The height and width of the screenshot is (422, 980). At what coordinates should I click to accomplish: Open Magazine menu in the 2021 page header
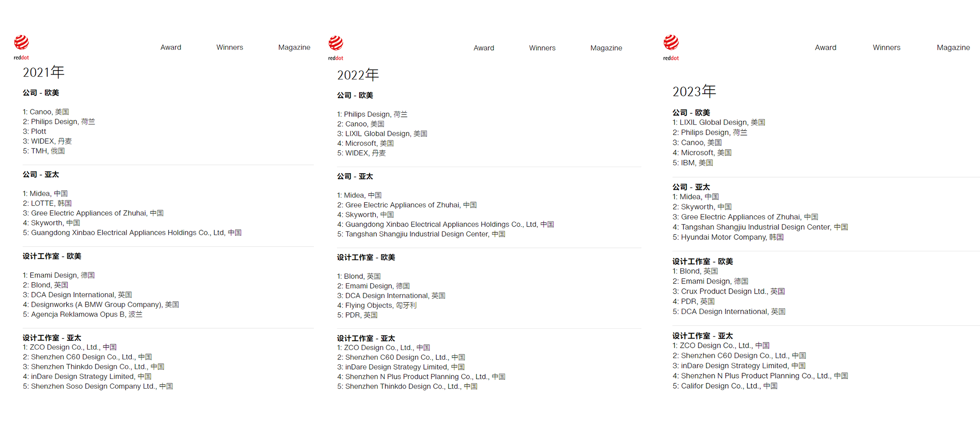[x=294, y=47]
